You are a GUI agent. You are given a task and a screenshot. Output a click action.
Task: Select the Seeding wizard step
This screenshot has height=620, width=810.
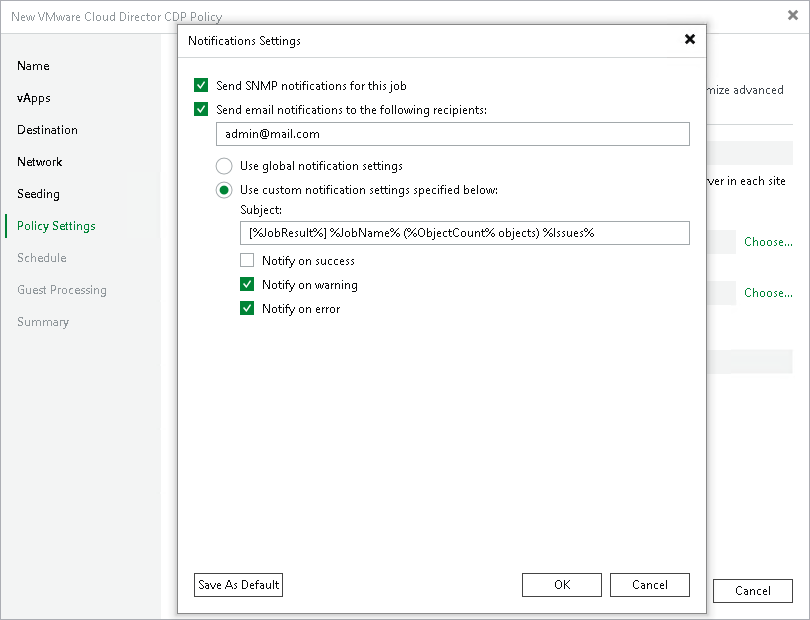coord(38,194)
